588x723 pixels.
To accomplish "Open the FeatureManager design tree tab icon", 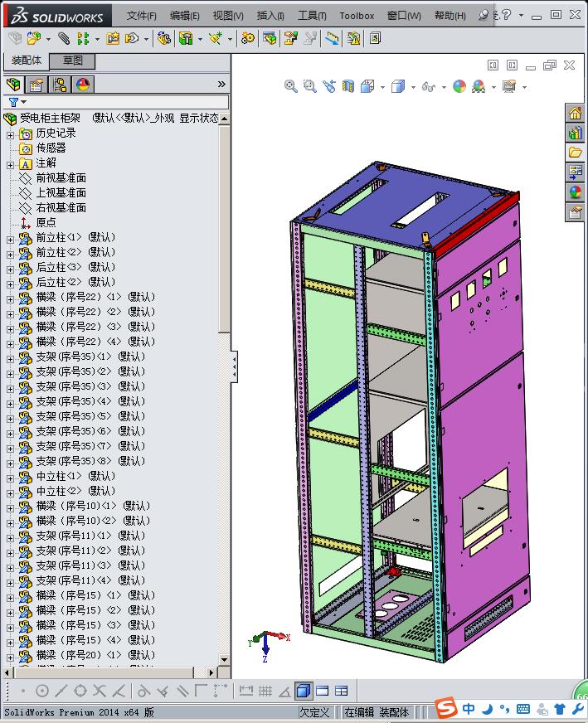I will 13,85.
